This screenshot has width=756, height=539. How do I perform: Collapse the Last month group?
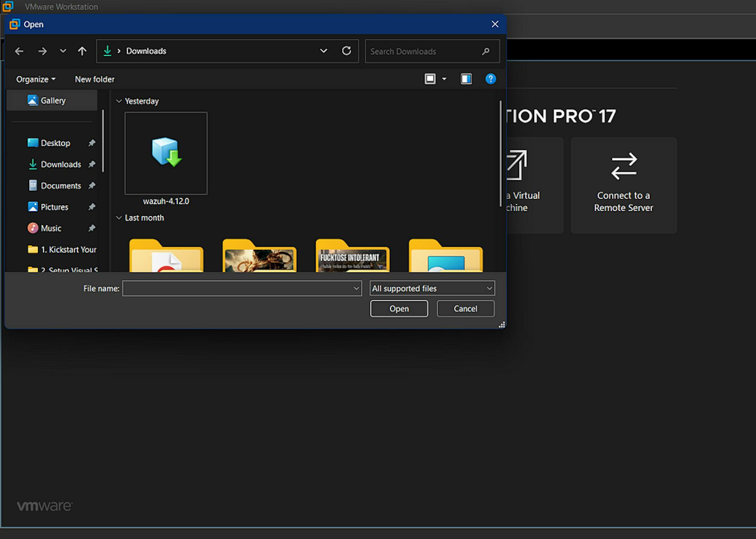pyautogui.click(x=119, y=218)
